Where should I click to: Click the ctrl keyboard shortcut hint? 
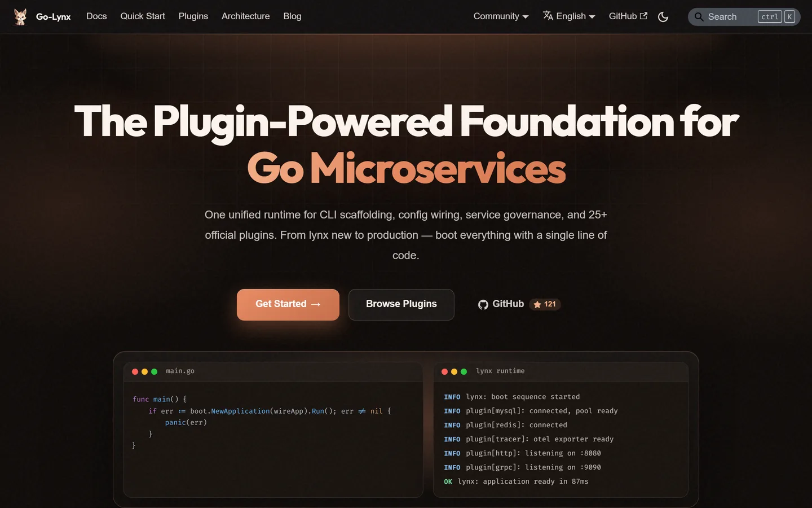pyautogui.click(x=770, y=17)
